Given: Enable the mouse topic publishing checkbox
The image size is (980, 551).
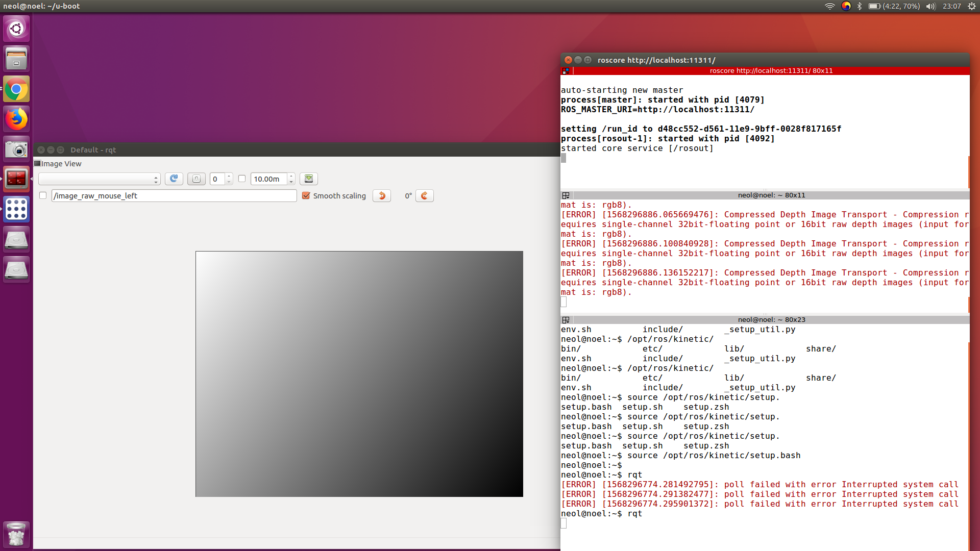Looking at the screenshot, I should [x=43, y=196].
